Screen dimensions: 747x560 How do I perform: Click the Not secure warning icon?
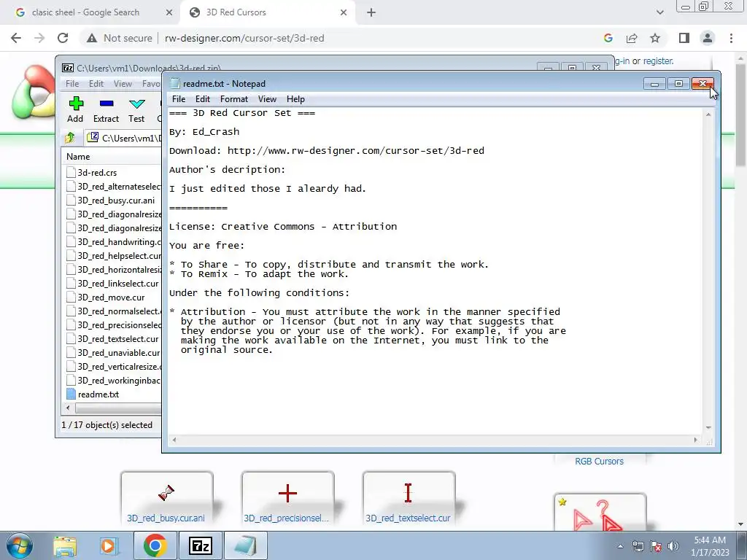click(91, 38)
